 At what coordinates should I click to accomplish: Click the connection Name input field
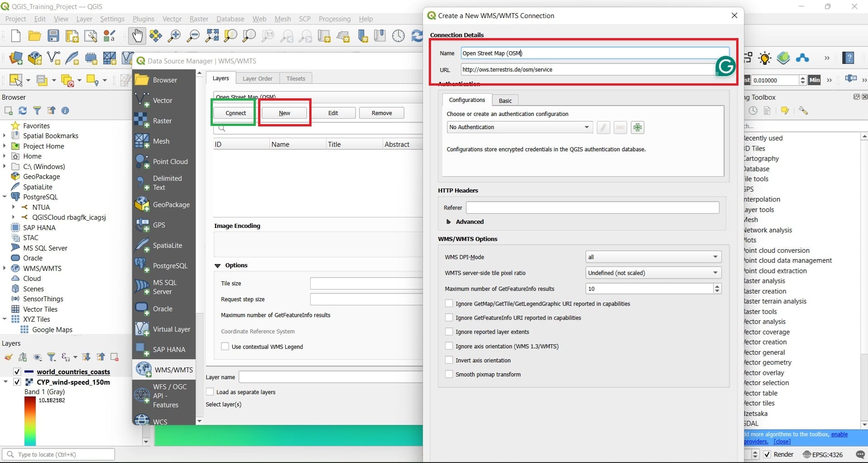coord(595,53)
